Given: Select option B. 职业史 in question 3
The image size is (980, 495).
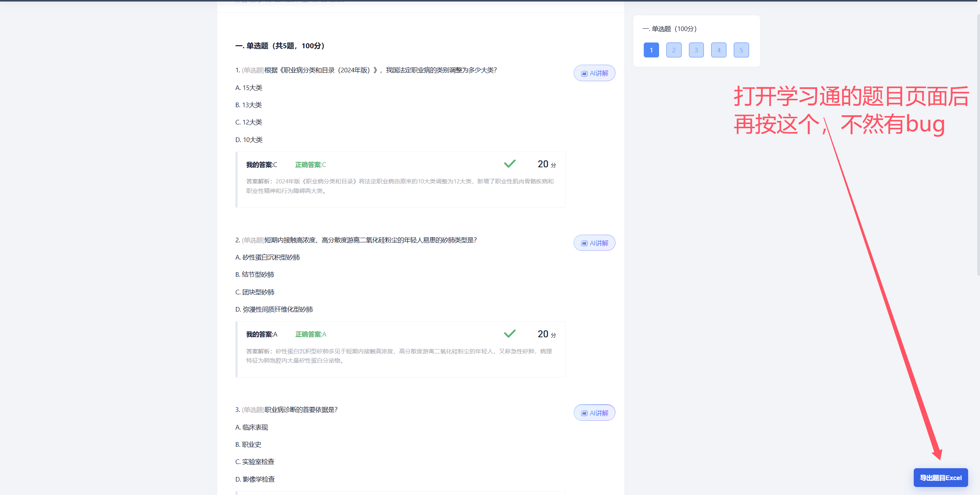Looking at the screenshot, I should pyautogui.click(x=248, y=444).
